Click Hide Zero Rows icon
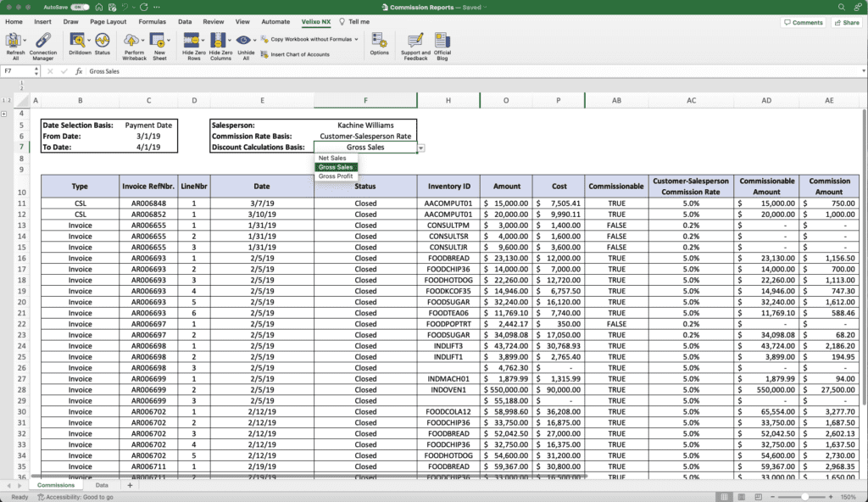This screenshot has height=502, width=868. point(191,41)
